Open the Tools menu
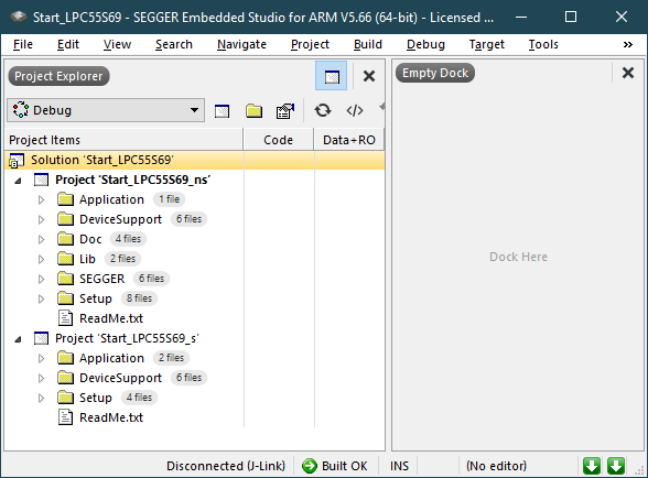This screenshot has height=478, width=648. click(543, 44)
